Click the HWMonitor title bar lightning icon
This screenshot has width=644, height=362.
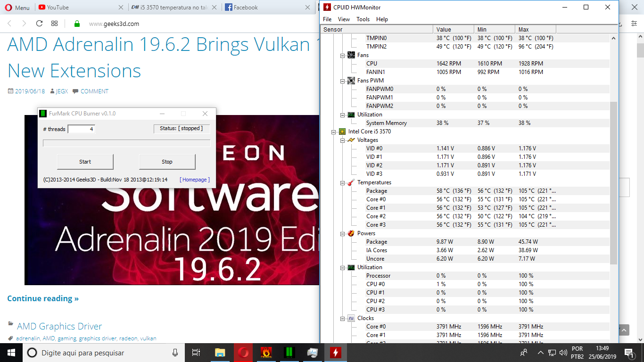tap(327, 7)
